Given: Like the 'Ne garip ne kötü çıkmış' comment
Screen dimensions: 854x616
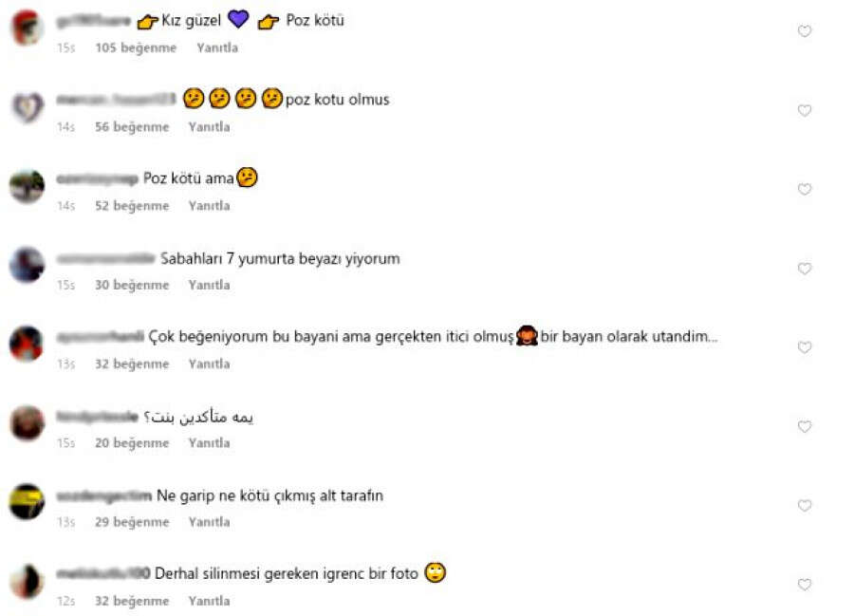Looking at the screenshot, I should [805, 506].
